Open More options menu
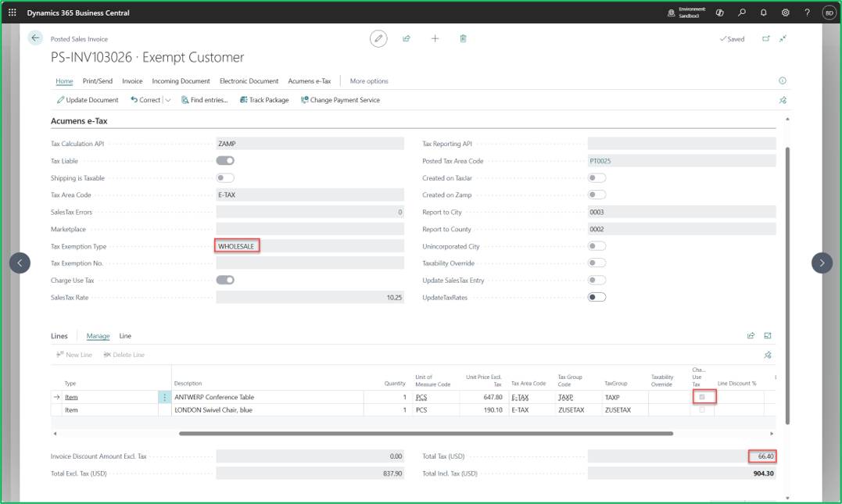Image resolution: width=842 pixels, height=504 pixels. click(x=369, y=81)
